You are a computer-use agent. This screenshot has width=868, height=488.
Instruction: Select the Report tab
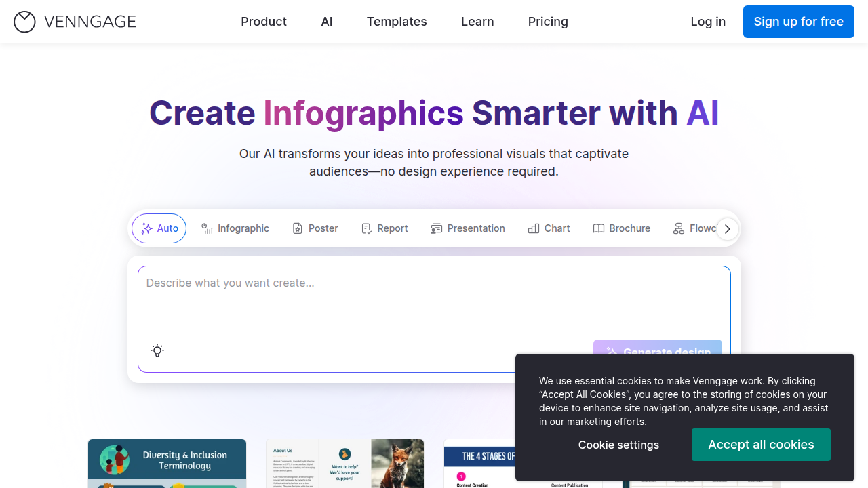384,228
